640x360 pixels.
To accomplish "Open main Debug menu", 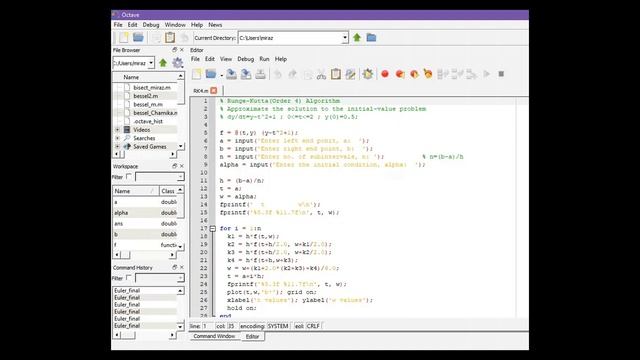I will pos(151,25).
